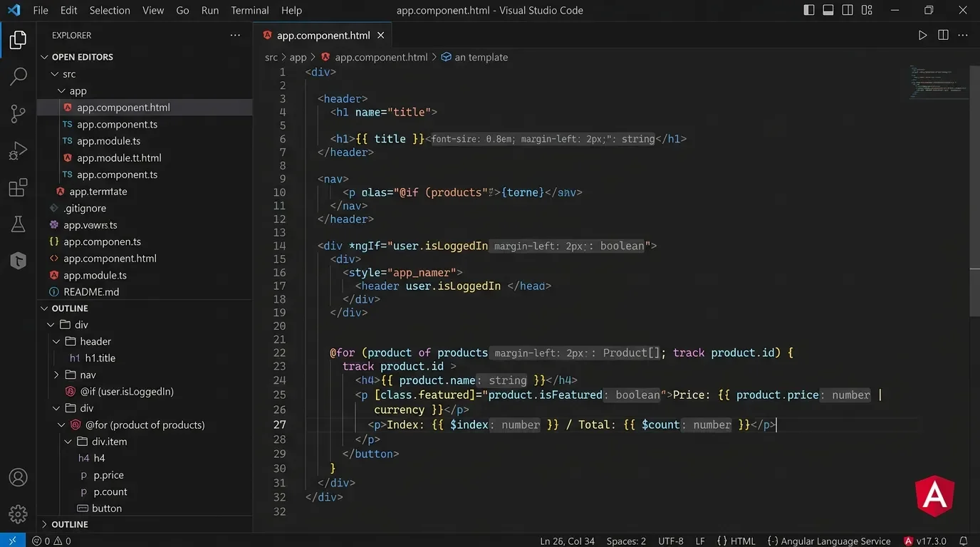Click the code minimap

coord(938,82)
